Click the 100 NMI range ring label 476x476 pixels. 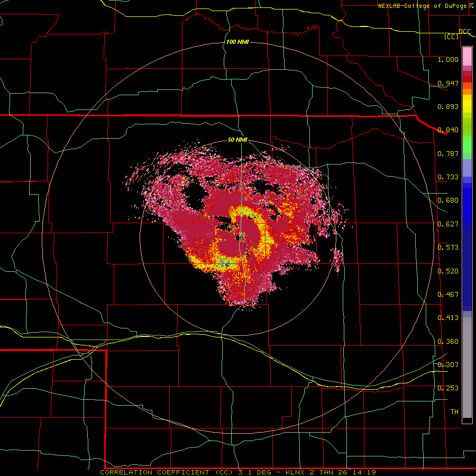point(237,42)
